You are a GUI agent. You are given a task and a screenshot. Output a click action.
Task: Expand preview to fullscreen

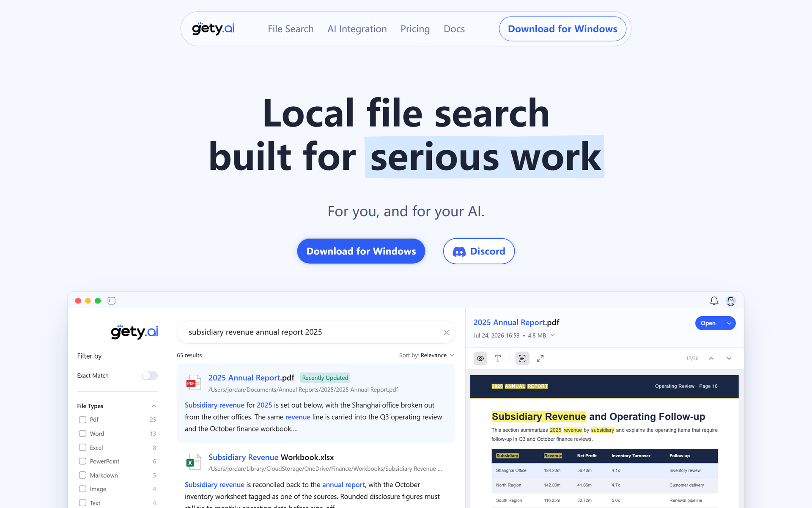[540, 359]
